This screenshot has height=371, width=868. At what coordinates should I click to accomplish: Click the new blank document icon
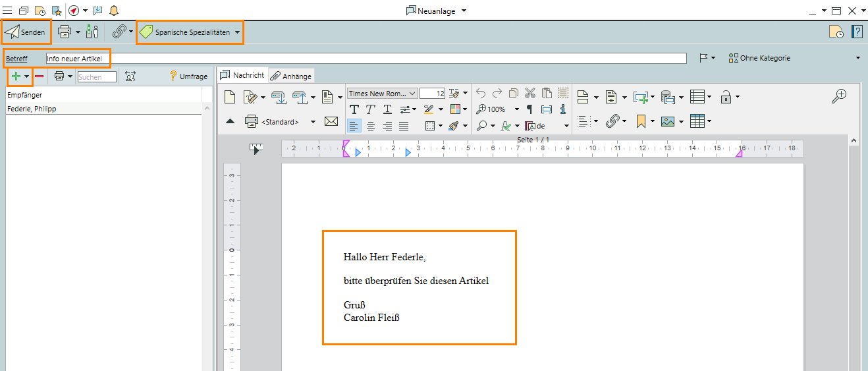pyautogui.click(x=230, y=98)
